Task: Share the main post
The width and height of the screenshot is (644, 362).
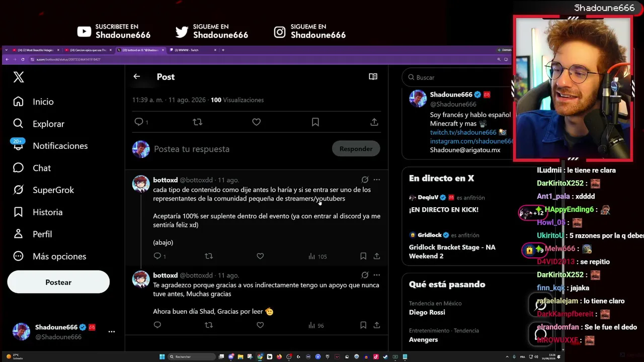Action: (x=374, y=122)
